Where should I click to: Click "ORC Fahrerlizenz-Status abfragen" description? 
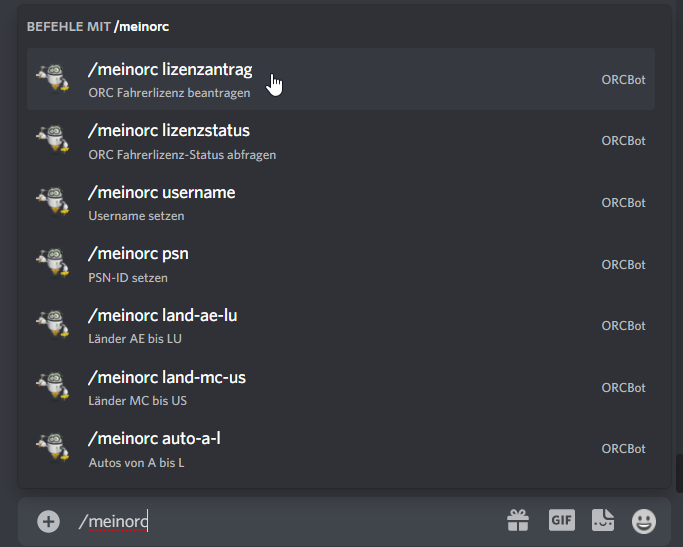(x=182, y=155)
